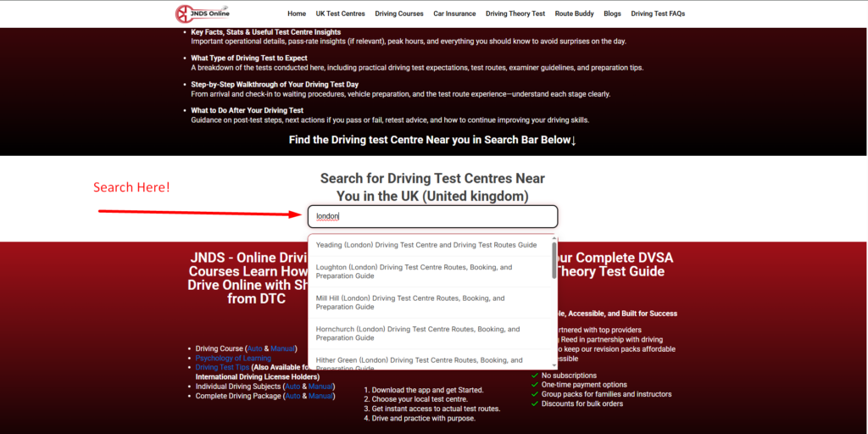Screen dimensions: 868x434
Task: Click 'Search for Driving Test Centres Near You' heading
Action: (432, 187)
